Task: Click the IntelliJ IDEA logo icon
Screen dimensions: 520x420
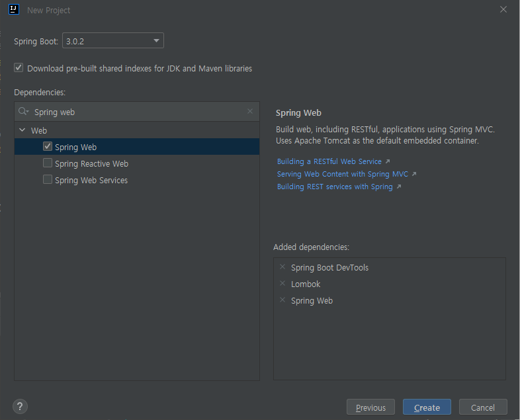Action: coord(14,10)
